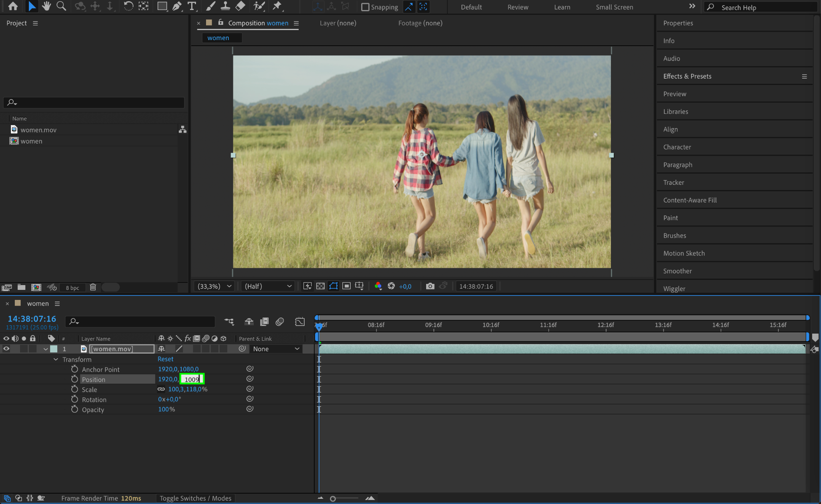Select the Puppet Pin tool
Viewport: 821px width, 504px height.
click(x=277, y=6)
